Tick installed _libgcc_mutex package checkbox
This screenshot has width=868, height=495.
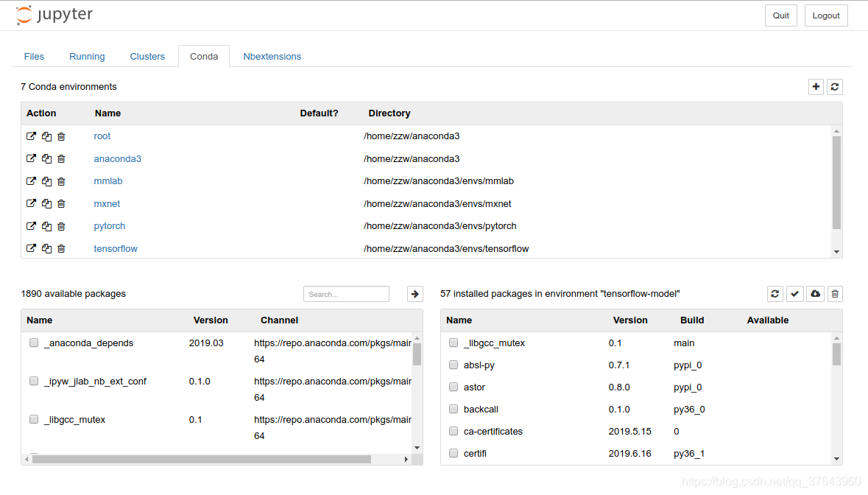[454, 343]
